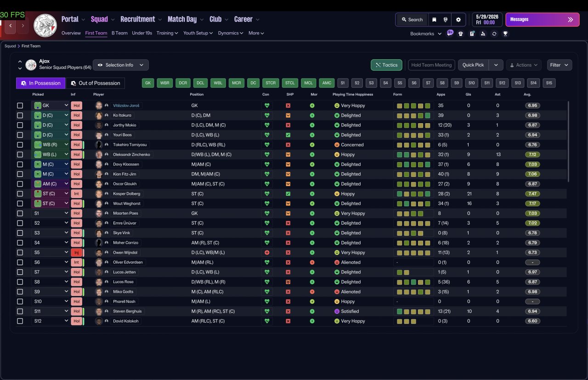This screenshot has height=380, width=588.
Task: Open the bookmark icon beside Search
Action: 434,20
